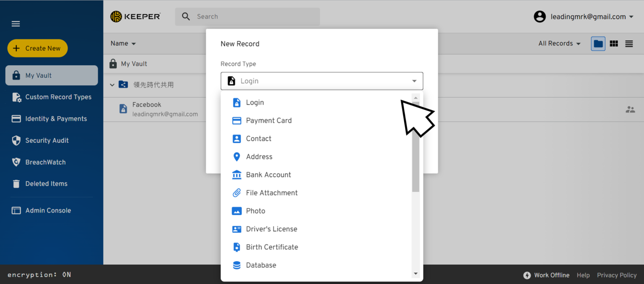Open the Record Type dropdown

point(322,81)
